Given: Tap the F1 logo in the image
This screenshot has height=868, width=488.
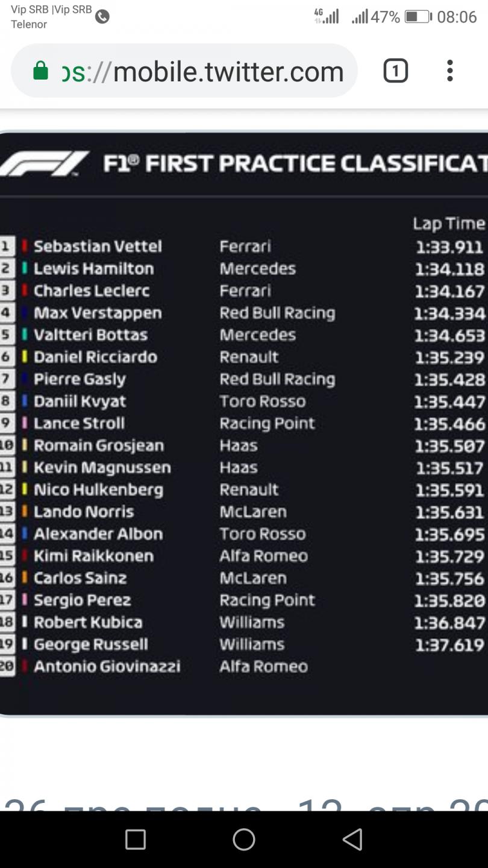Looking at the screenshot, I should [43, 164].
